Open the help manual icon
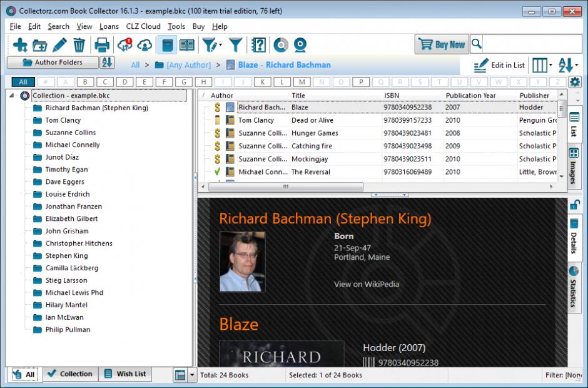The width and height of the screenshot is (588, 388). [x=259, y=45]
